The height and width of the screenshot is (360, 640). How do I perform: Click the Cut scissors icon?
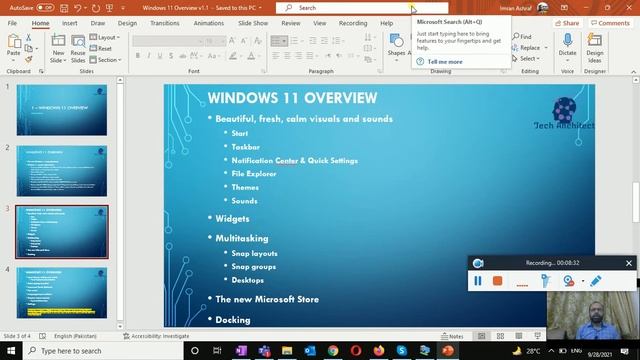[29, 38]
